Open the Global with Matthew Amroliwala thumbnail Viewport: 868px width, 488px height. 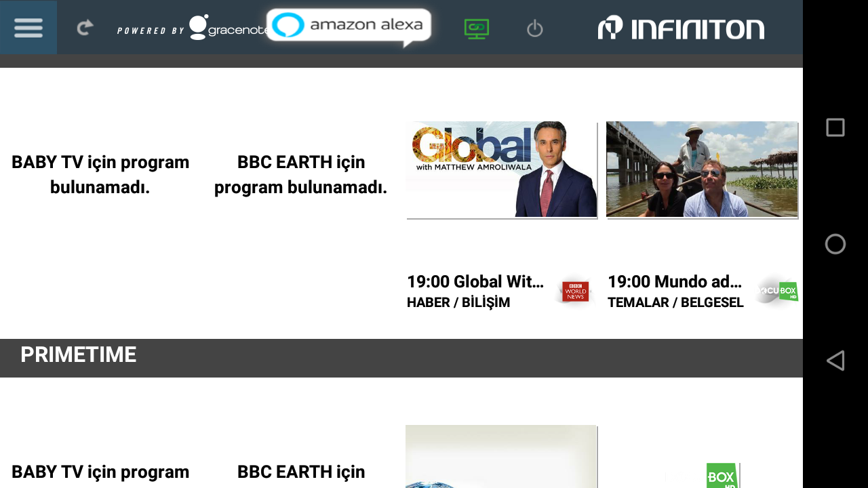[x=502, y=169]
